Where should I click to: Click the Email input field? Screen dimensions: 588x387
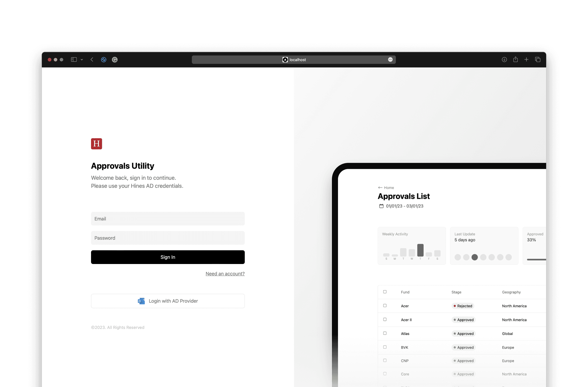(x=168, y=219)
